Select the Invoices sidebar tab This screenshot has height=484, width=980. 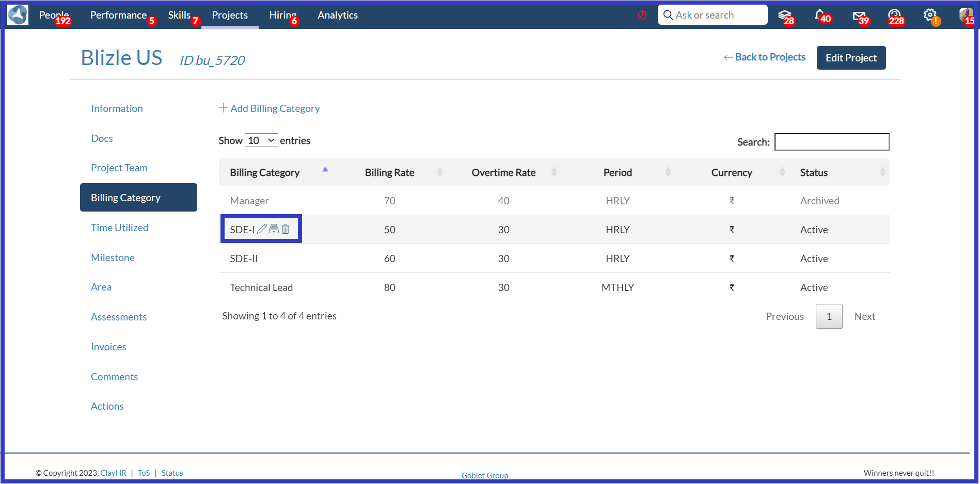(x=108, y=347)
